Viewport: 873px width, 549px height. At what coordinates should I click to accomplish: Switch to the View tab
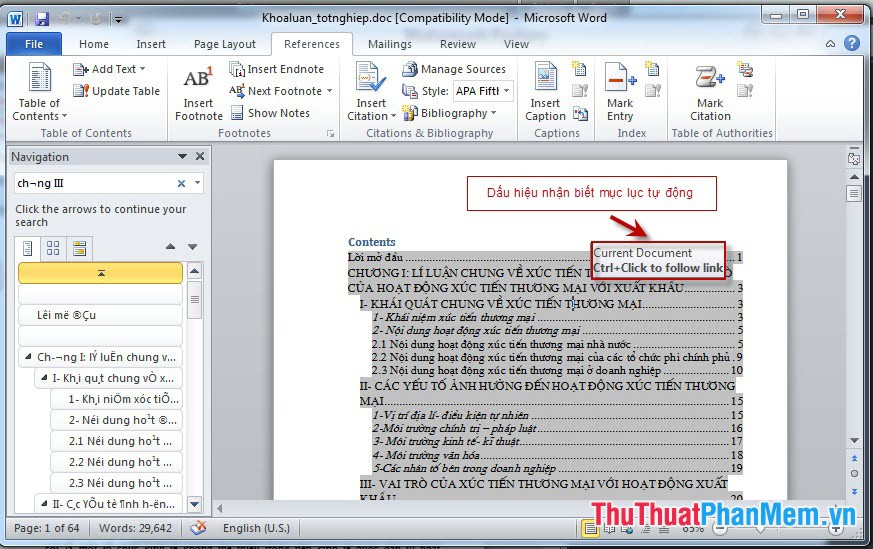(516, 44)
